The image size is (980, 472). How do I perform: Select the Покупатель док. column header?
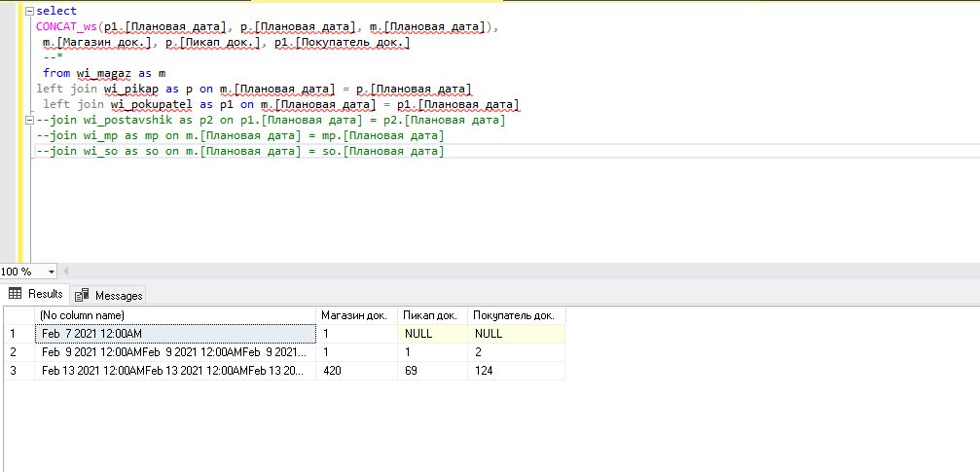[515, 315]
